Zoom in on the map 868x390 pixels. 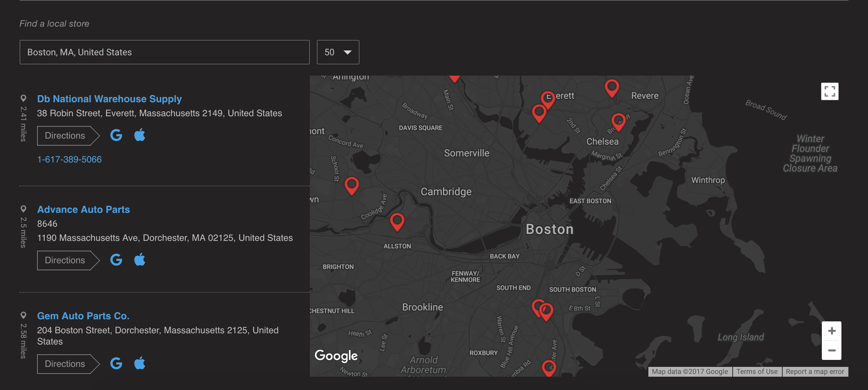[x=832, y=331]
